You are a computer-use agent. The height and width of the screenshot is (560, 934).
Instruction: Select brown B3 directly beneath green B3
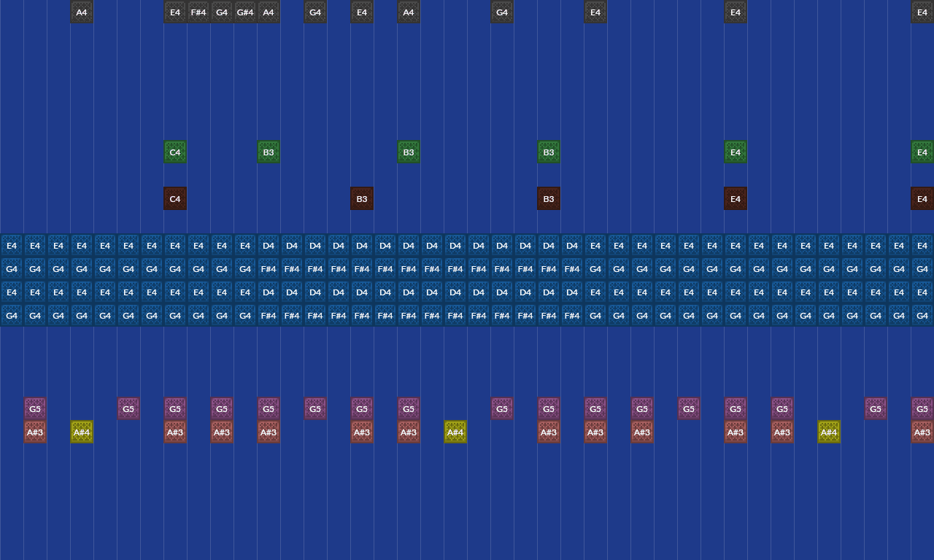pos(549,199)
